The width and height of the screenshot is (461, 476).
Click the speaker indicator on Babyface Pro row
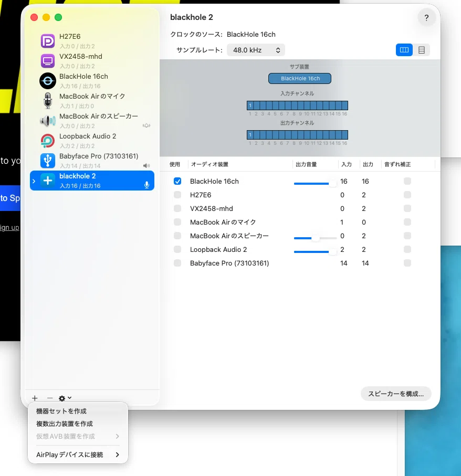pyautogui.click(x=146, y=166)
